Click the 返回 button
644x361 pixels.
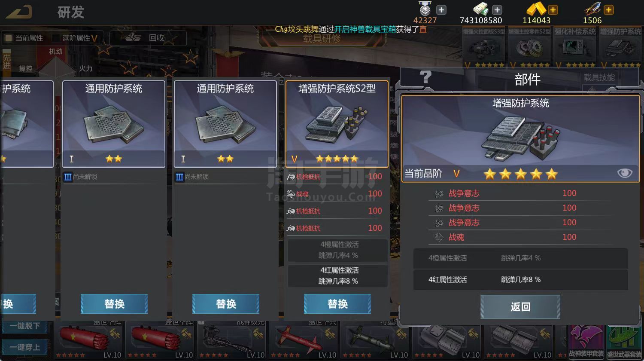click(520, 306)
